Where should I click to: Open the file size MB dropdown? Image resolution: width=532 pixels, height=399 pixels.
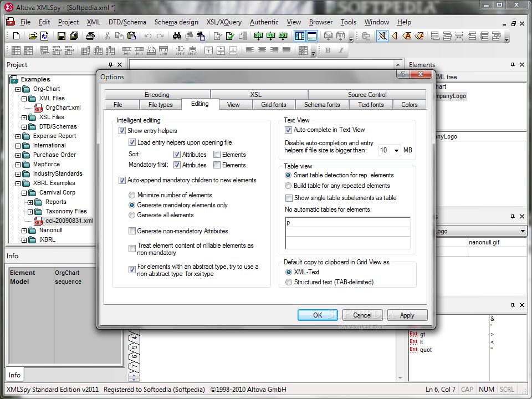(x=396, y=150)
